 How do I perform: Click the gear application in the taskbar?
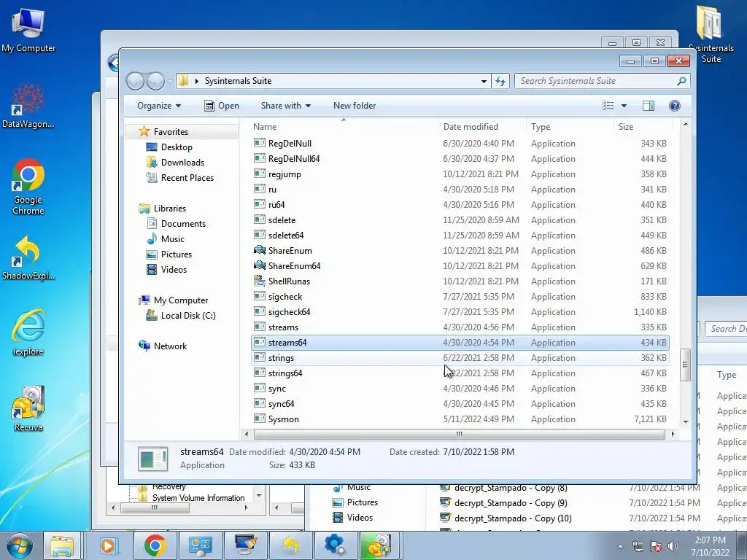[x=336, y=545]
